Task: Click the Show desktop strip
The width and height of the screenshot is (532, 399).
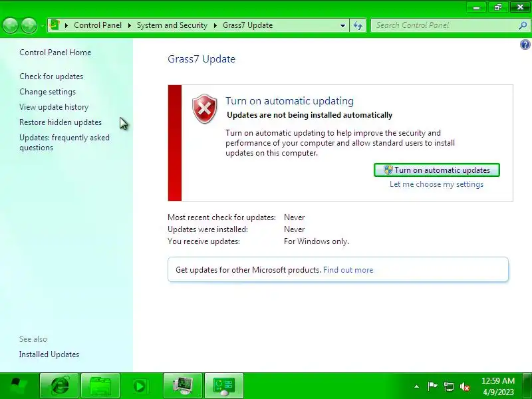Action: (x=527, y=386)
